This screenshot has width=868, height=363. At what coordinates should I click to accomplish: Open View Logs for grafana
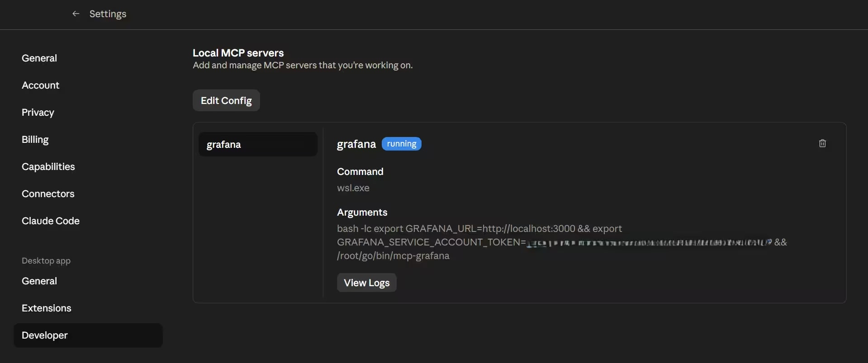tap(367, 283)
